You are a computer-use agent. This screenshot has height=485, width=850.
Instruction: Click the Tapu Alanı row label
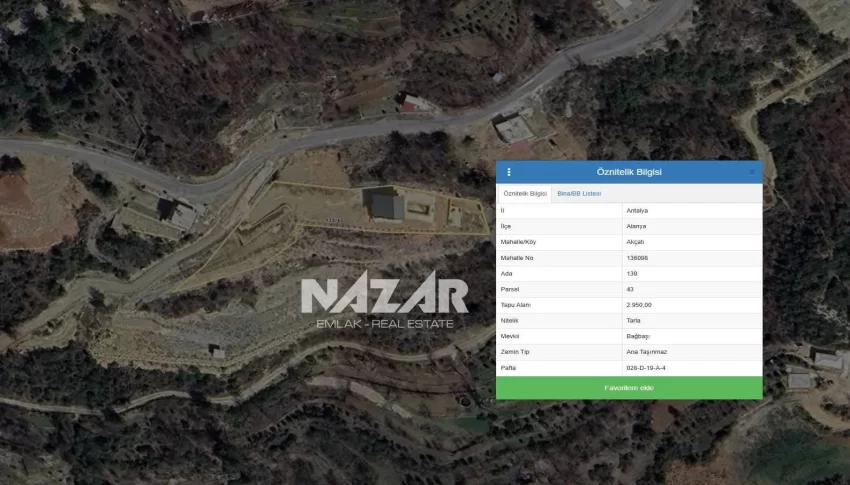coord(514,305)
